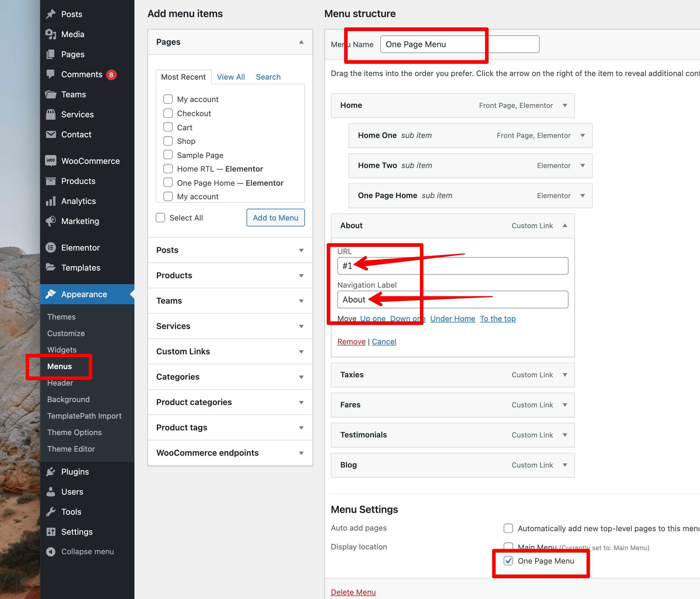The width and height of the screenshot is (700, 599).
Task: Switch to the View All tab
Action: pyautogui.click(x=231, y=77)
